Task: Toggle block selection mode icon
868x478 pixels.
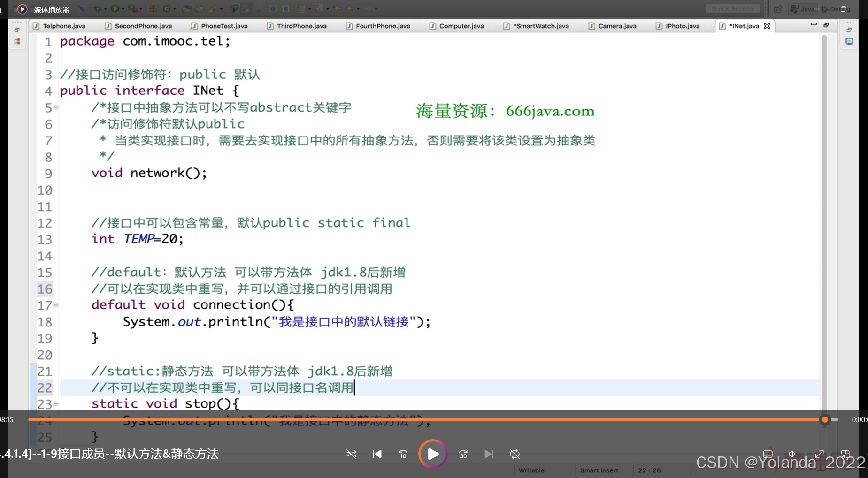Action: click(272, 8)
